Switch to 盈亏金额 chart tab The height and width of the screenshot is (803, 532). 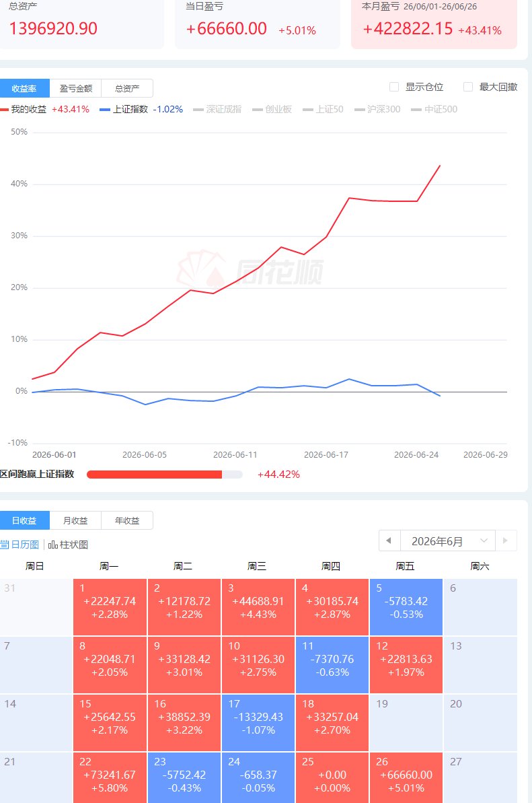tap(76, 89)
